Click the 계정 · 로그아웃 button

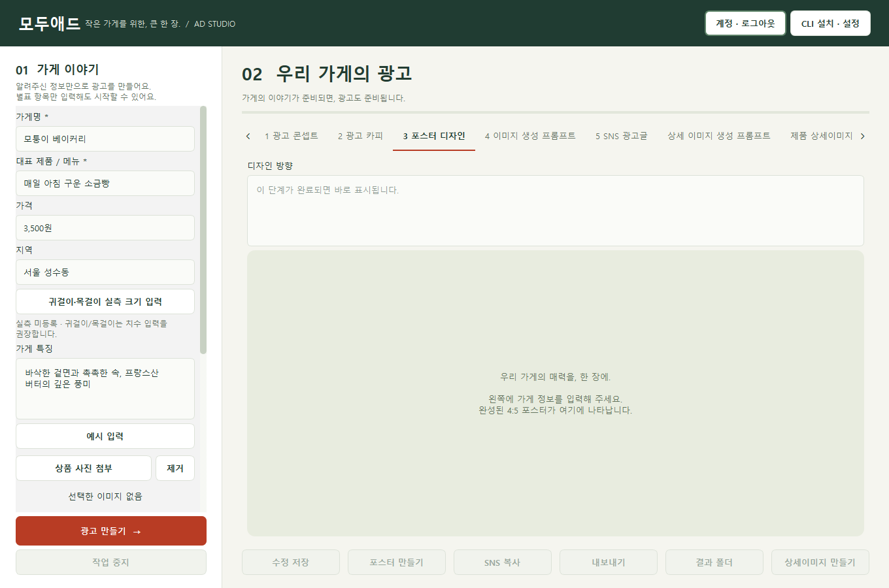745,24
